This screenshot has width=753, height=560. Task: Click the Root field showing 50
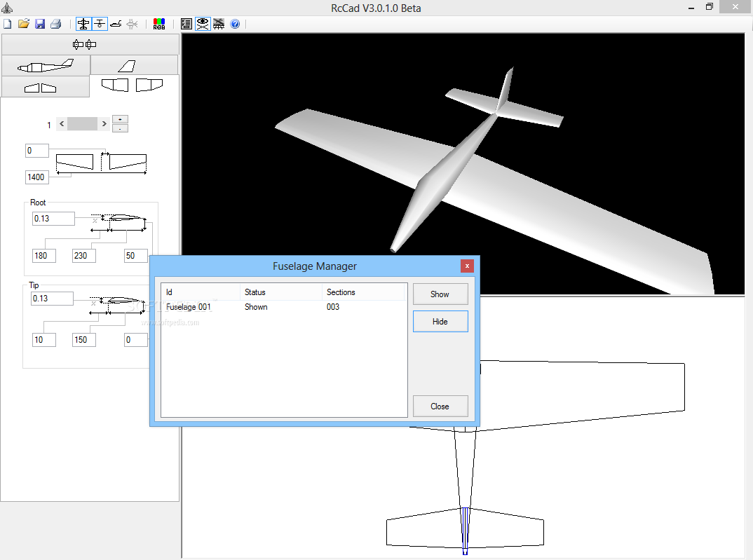click(136, 256)
